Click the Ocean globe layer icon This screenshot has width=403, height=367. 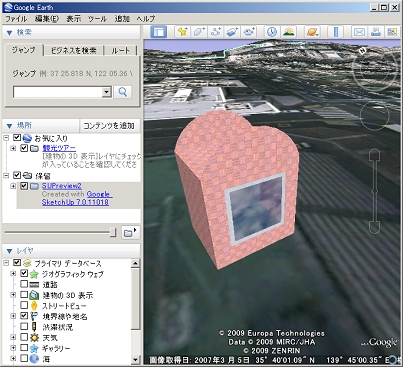click(x=34, y=359)
